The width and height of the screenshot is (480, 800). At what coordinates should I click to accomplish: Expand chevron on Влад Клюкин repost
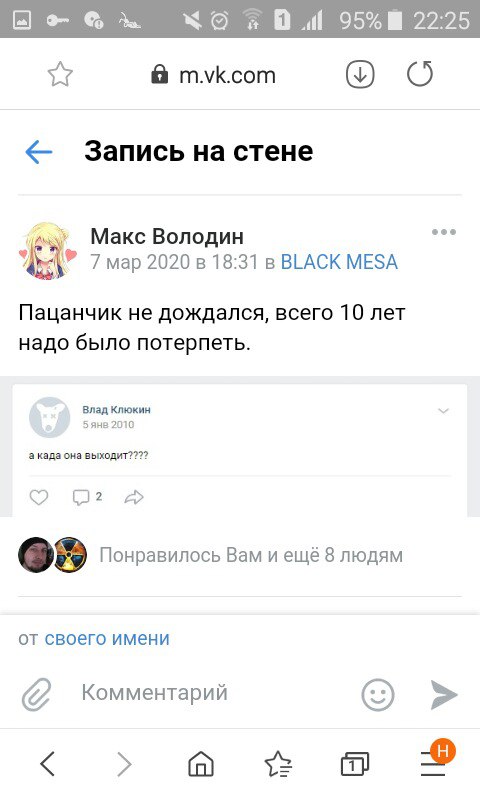(x=443, y=411)
